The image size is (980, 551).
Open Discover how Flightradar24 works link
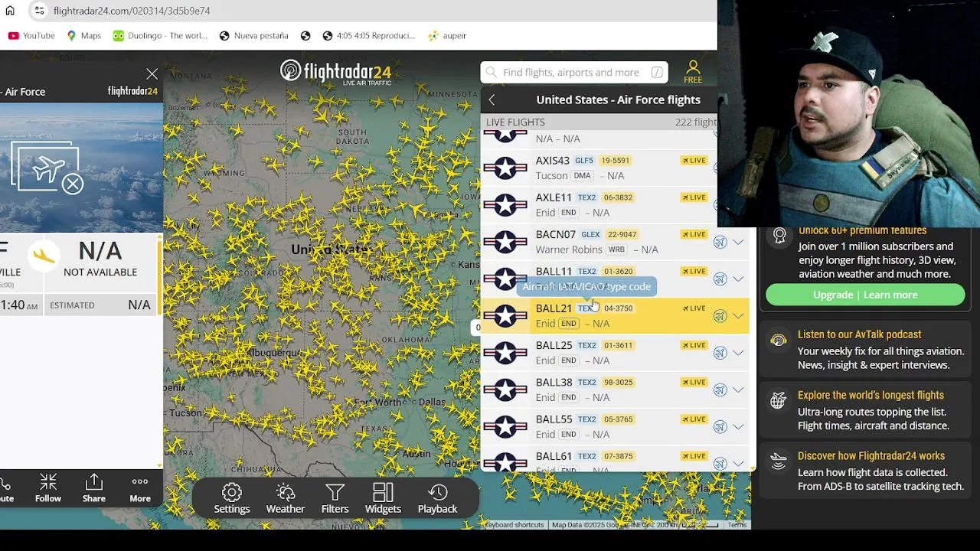[x=871, y=455]
